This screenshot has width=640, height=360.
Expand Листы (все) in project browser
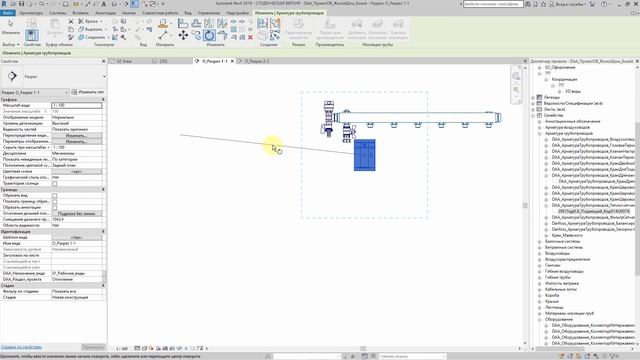coord(533,109)
